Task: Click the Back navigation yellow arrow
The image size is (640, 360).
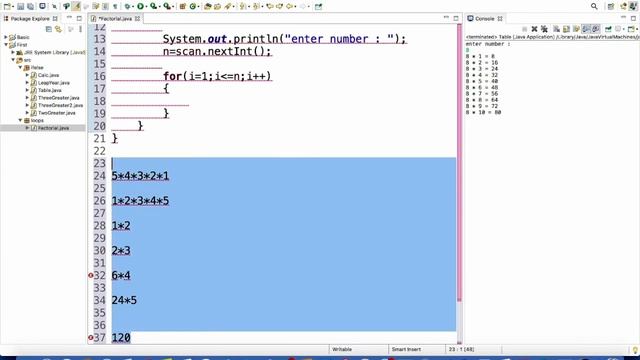Action: pos(289,7)
